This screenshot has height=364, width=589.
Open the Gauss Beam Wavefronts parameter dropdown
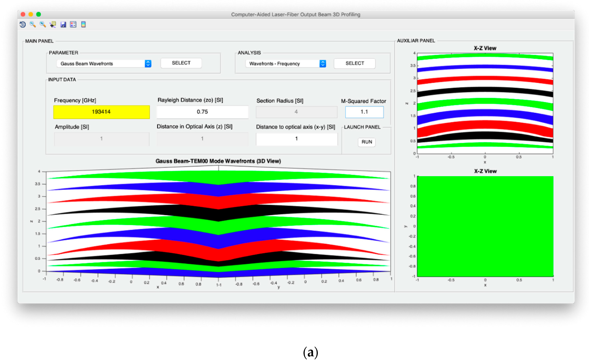point(101,64)
